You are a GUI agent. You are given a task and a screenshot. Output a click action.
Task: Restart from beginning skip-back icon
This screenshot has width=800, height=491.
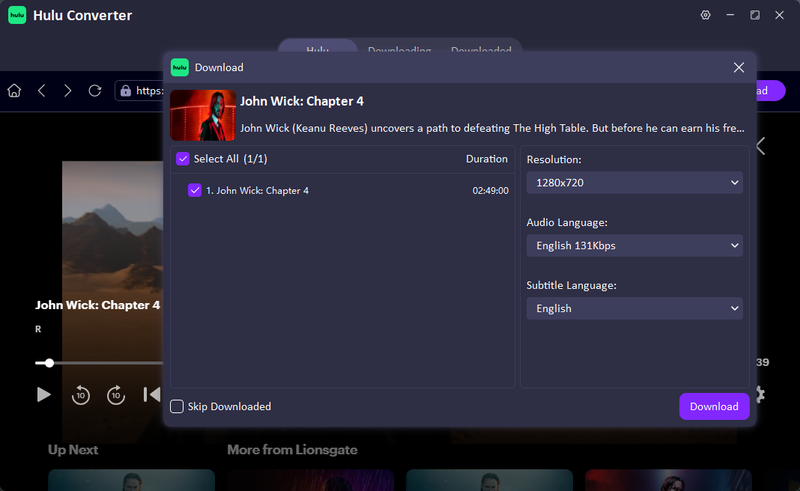click(x=152, y=395)
